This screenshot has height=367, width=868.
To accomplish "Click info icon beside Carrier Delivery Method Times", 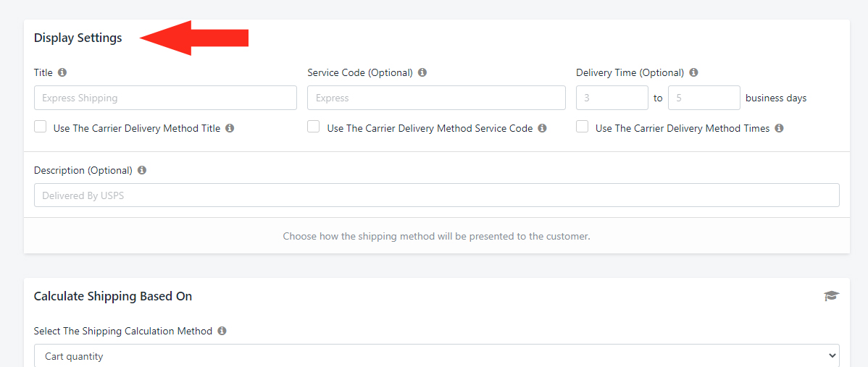I will click(779, 128).
